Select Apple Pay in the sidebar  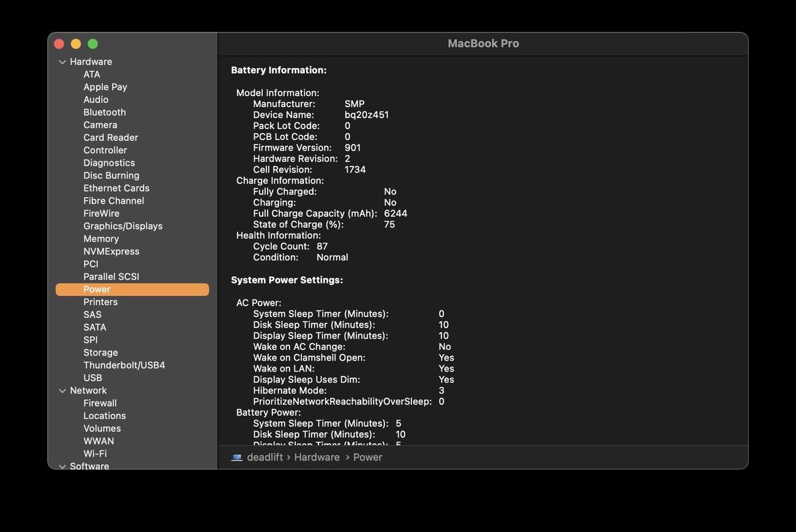pyautogui.click(x=105, y=87)
